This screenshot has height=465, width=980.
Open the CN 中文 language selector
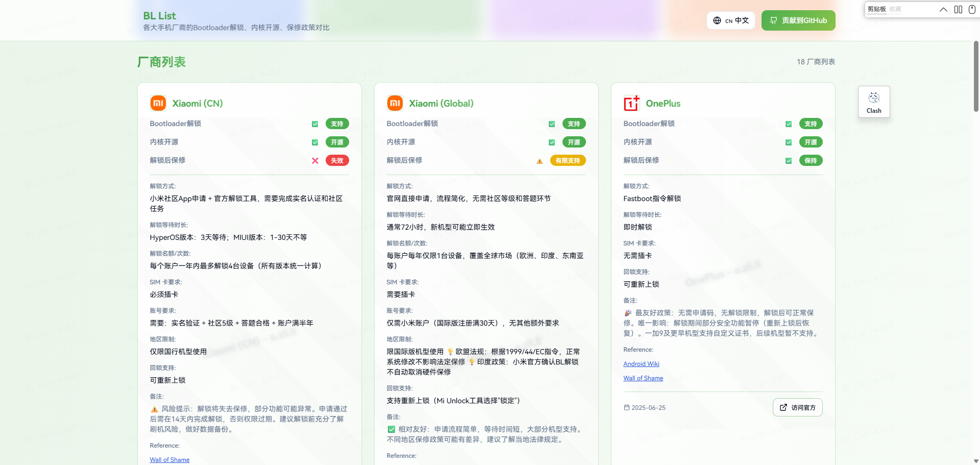pos(731,20)
